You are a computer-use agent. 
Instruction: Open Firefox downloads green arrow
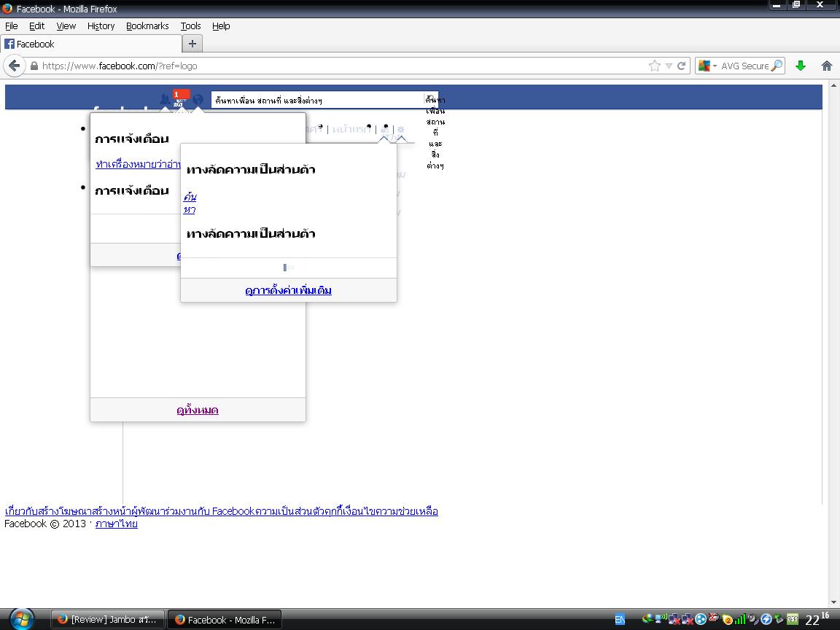pyautogui.click(x=801, y=66)
